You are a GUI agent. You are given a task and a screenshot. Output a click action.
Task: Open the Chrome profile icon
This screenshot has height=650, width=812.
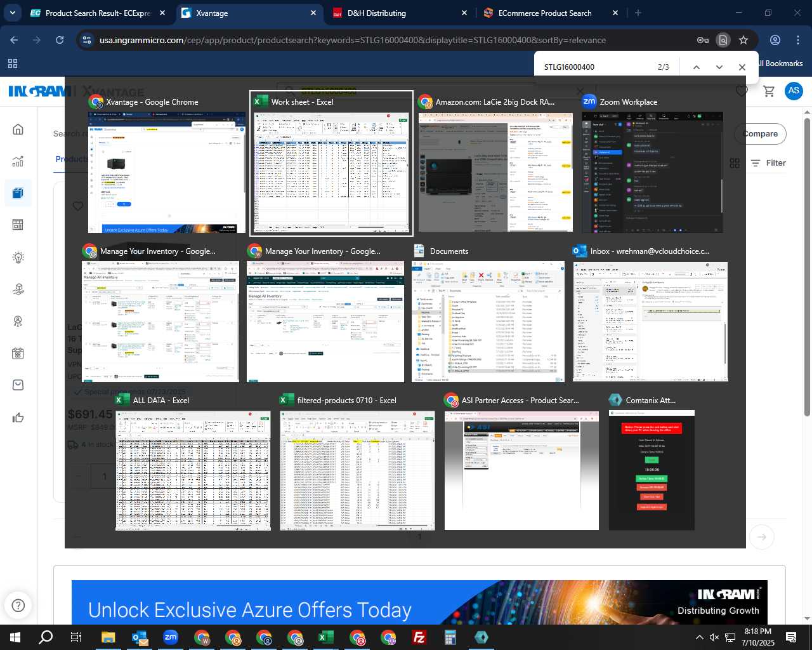[775, 40]
